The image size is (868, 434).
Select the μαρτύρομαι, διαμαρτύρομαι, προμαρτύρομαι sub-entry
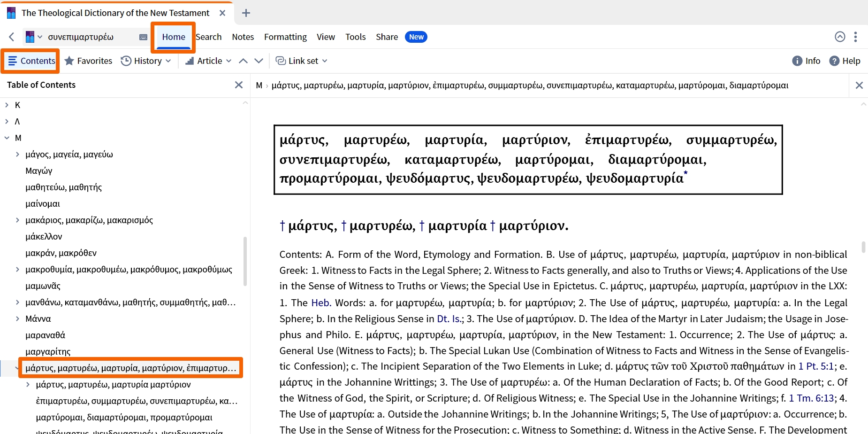coord(124,417)
